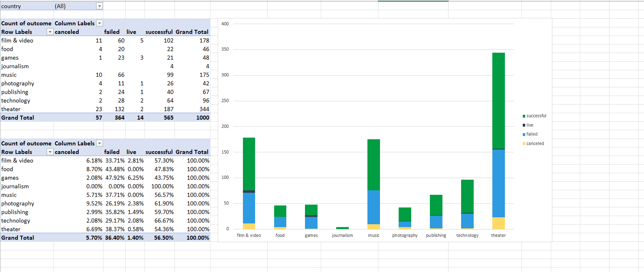This screenshot has height=272, width=644.
Task: Open Column Labels dropdown in top pivot table
Action: tap(99, 24)
